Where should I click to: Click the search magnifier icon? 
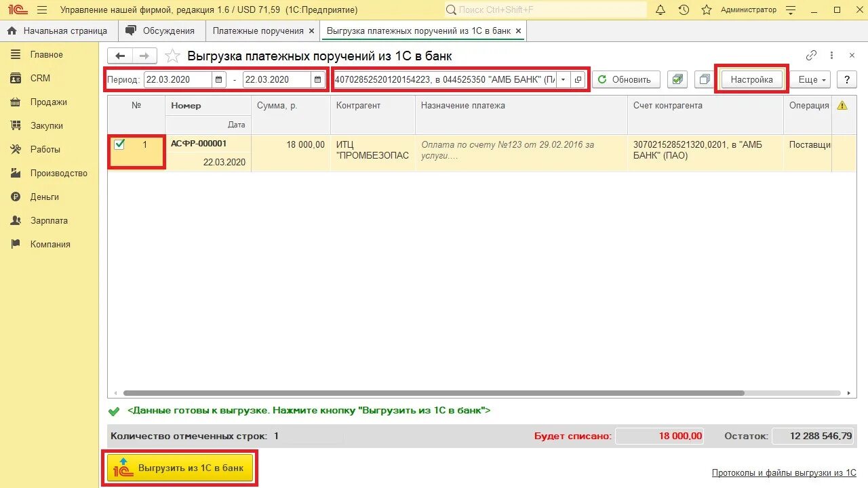pos(452,10)
